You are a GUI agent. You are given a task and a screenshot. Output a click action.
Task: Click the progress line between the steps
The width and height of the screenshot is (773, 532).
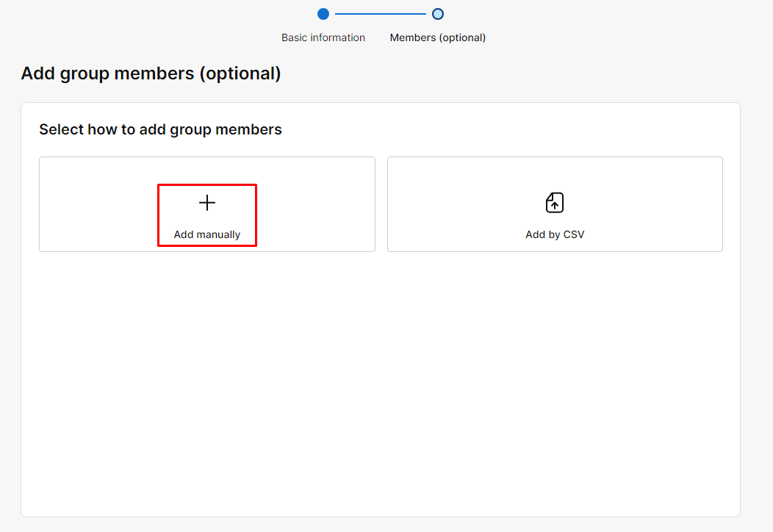pyautogui.click(x=381, y=14)
